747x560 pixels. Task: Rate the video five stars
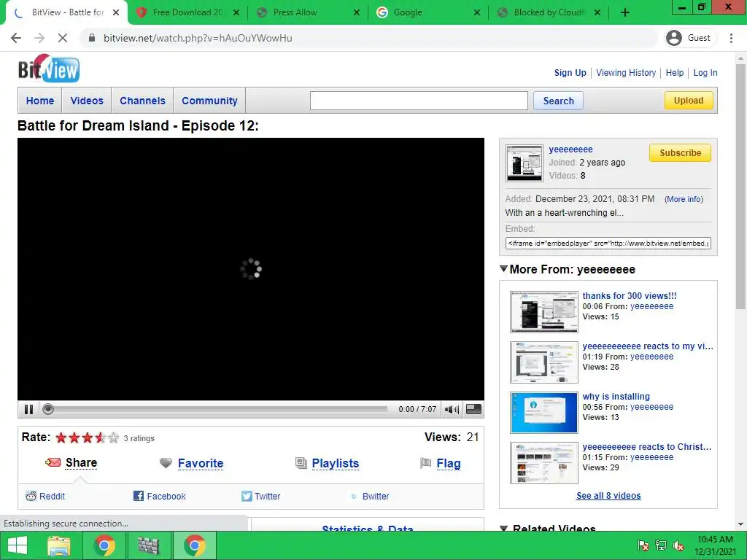113,437
